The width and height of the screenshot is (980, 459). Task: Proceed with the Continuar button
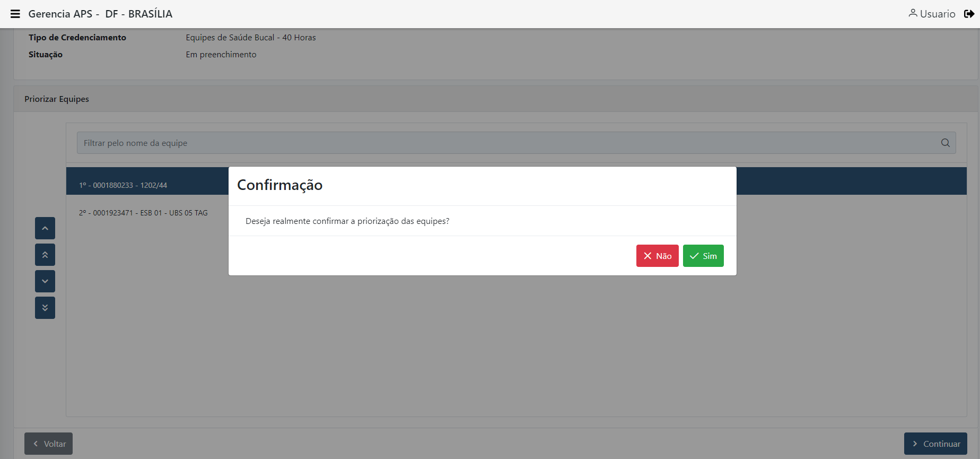point(935,444)
